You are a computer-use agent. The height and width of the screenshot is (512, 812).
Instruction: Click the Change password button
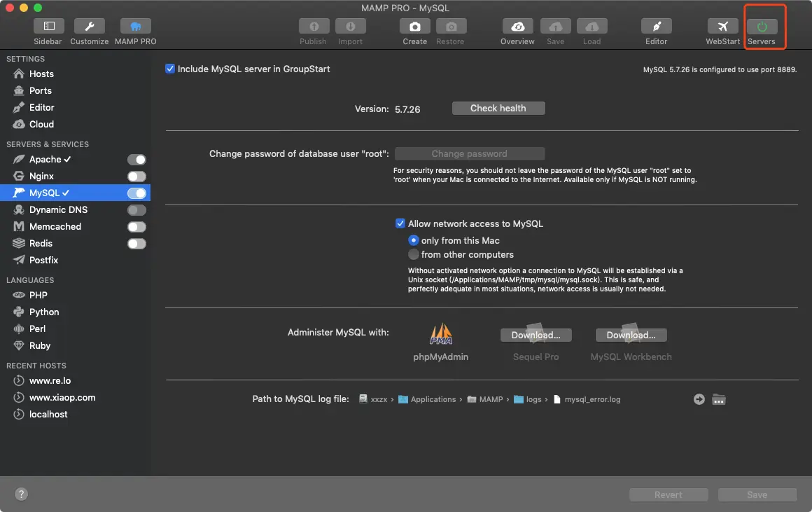(470, 154)
